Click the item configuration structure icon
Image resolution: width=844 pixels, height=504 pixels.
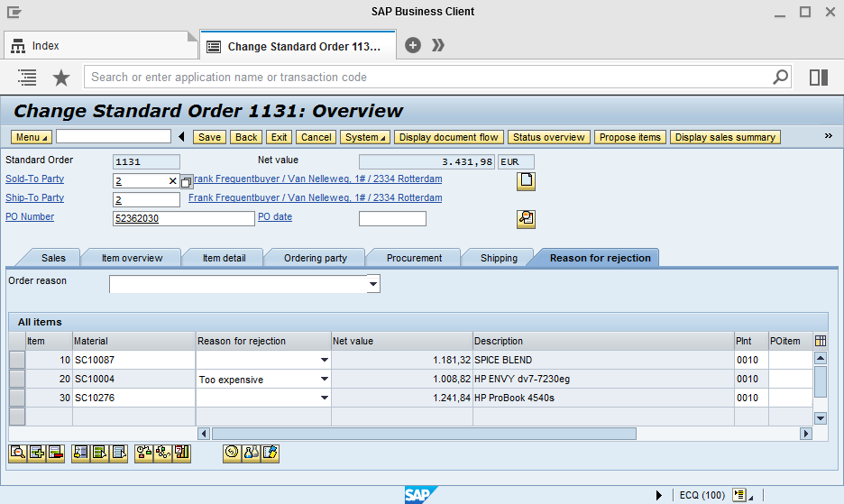(162, 453)
